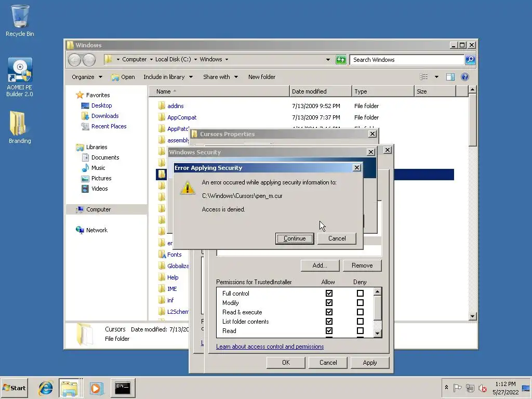Viewport: 532px width, 399px height.
Task: Expand the Windows breadcrumb arrow
Action: tap(227, 60)
